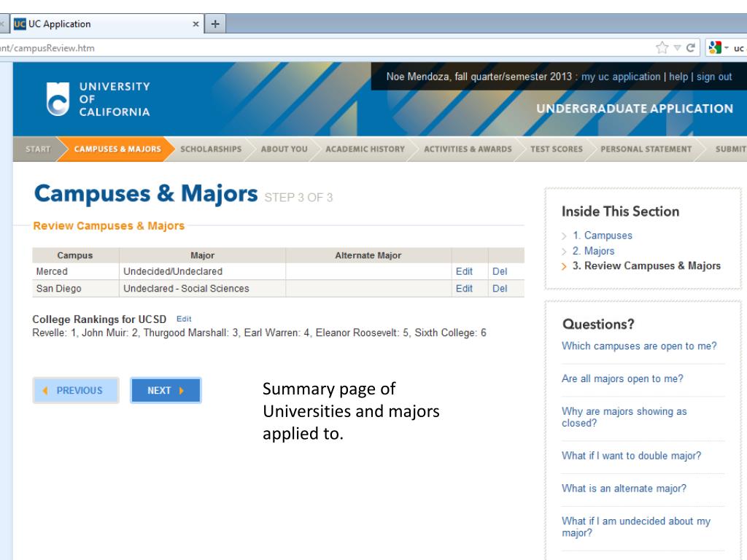Click the 'UNDERGRADUATE APPLICATION' banner text
The height and width of the screenshot is (560, 747).
[x=635, y=109]
